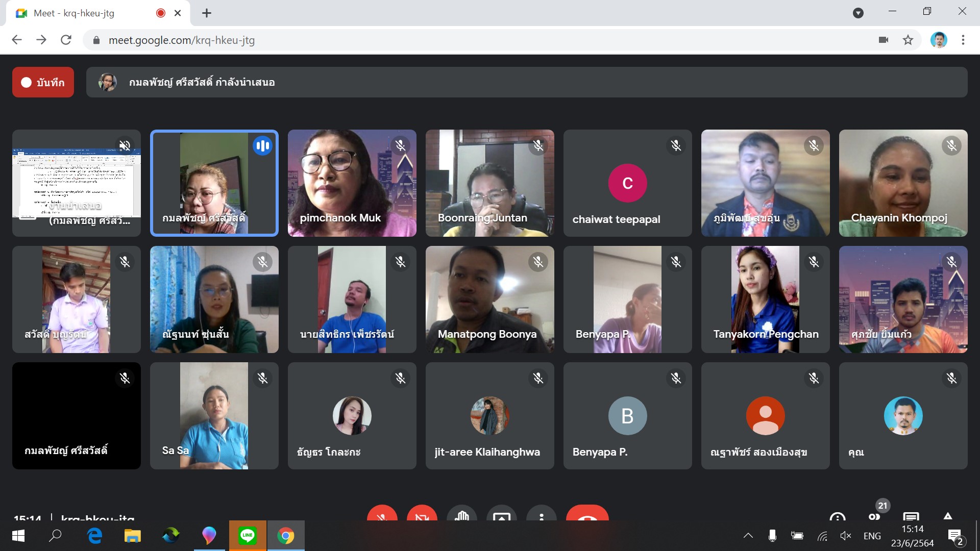
Task: Open the chat messages icon
Action: 911,516
